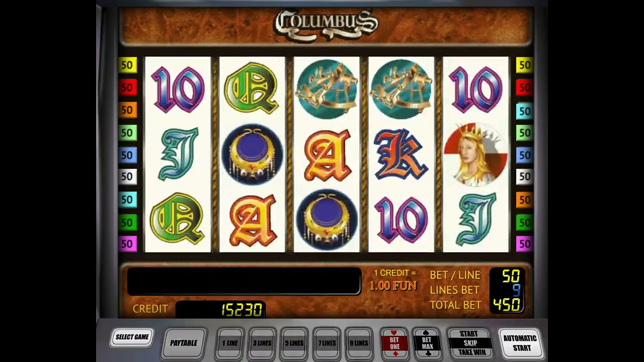Click the sextant symbol on the third reel

pyautogui.click(x=327, y=89)
